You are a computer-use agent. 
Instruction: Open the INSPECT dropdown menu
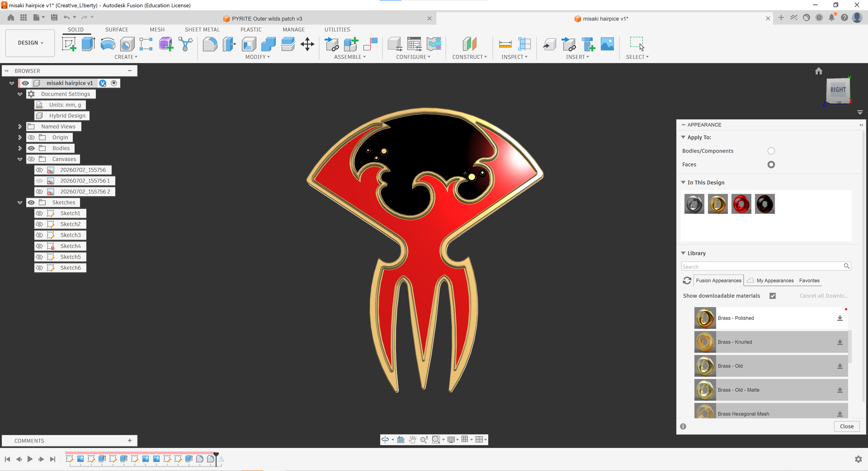click(x=514, y=57)
